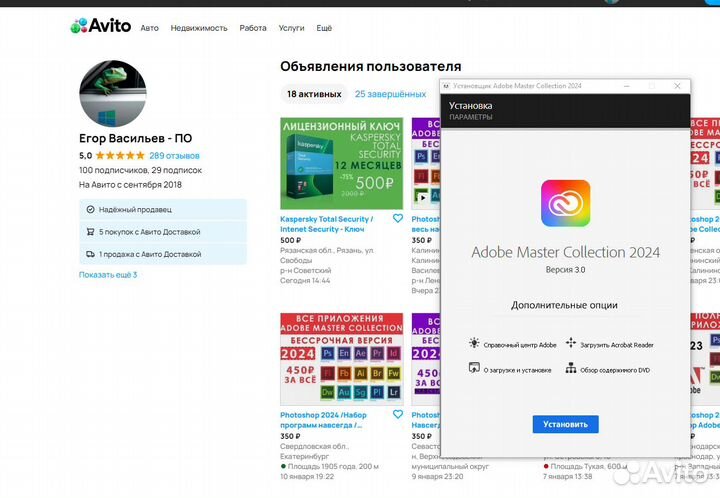Click the Acrobat Reader download icon
Viewport: 720px width, 498px height.
pyautogui.click(x=571, y=343)
